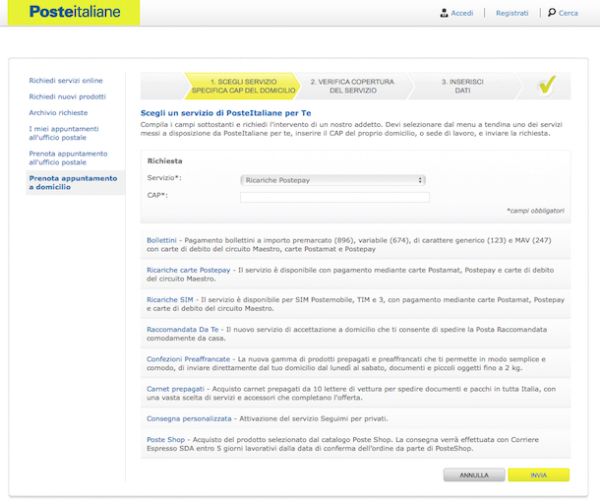Select Richiedi nuovi prodotti in sidebar

click(67, 96)
